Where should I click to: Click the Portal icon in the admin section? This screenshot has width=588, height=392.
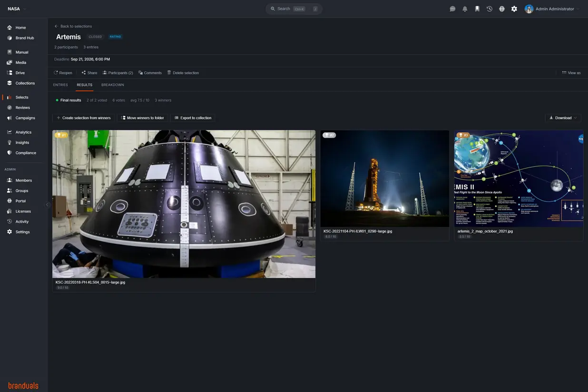pyautogui.click(x=10, y=201)
